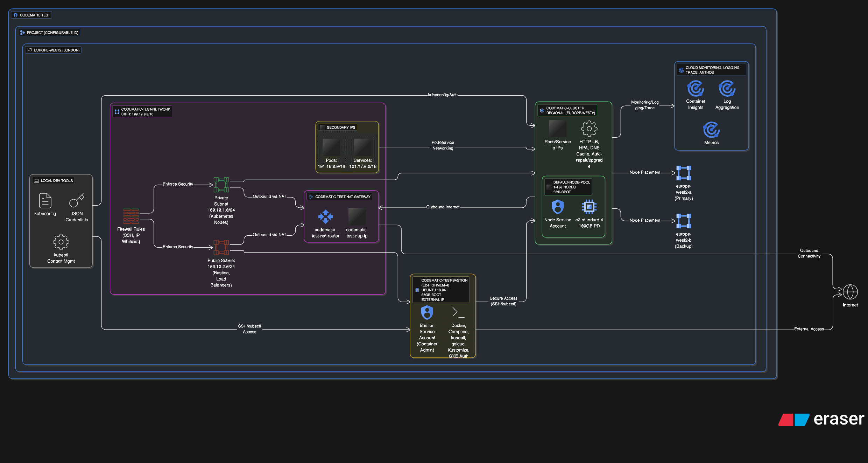Image resolution: width=868 pixels, height=463 pixels.
Task: Select the JSON Credentials key icon
Action: pos(77,200)
